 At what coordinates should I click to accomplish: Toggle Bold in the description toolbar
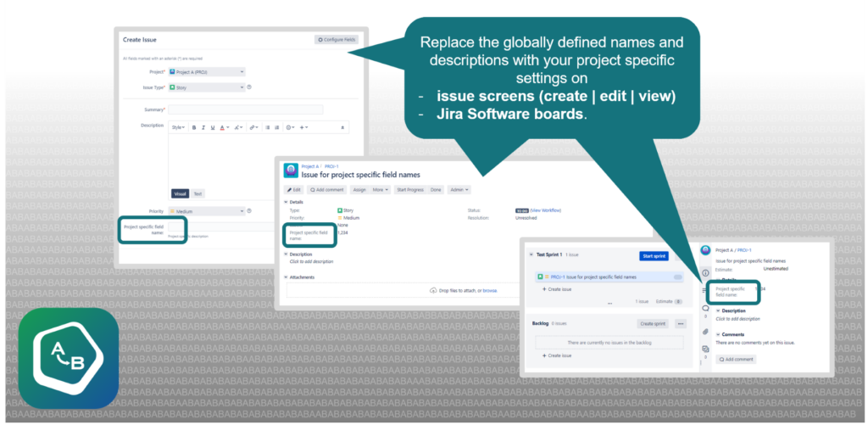click(194, 127)
